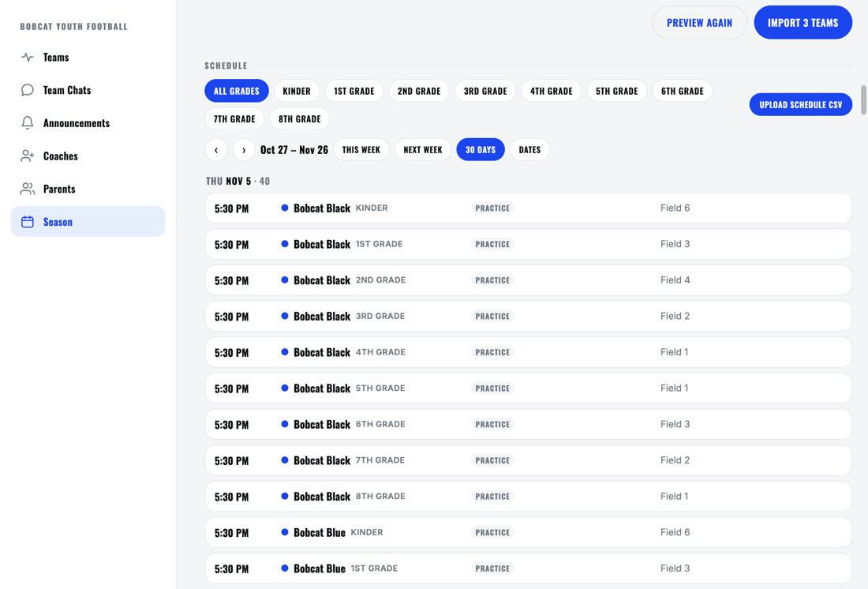Click the Oct 27 – Nov 26 date range label
The width and height of the screenshot is (868, 589).
[294, 149]
